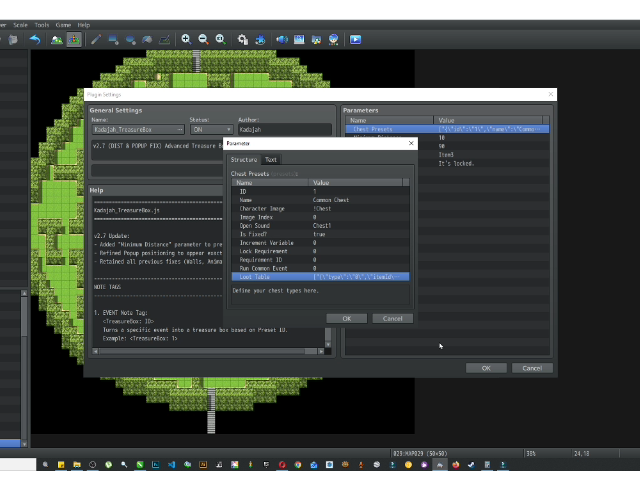Click the Author field containing Kadojah

tap(284, 129)
